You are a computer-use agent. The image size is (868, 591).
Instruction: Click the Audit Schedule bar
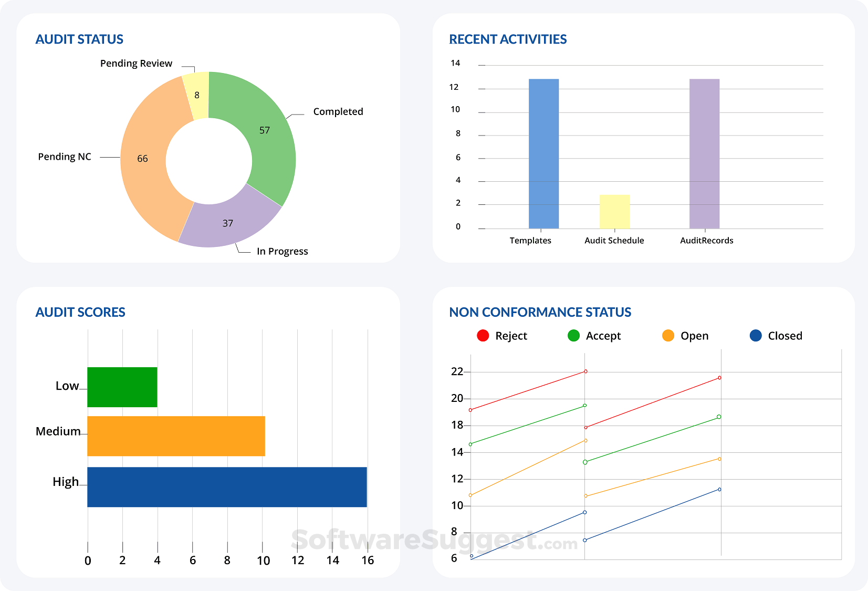tap(614, 211)
